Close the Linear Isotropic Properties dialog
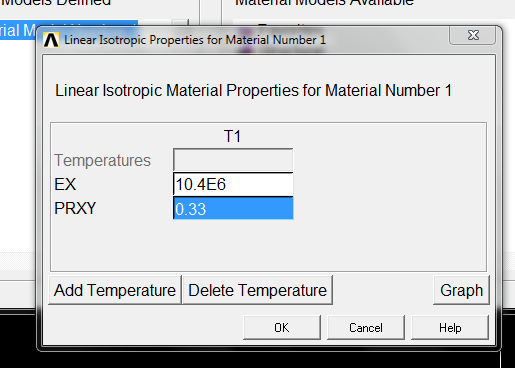515x368 pixels. pos(473,35)
